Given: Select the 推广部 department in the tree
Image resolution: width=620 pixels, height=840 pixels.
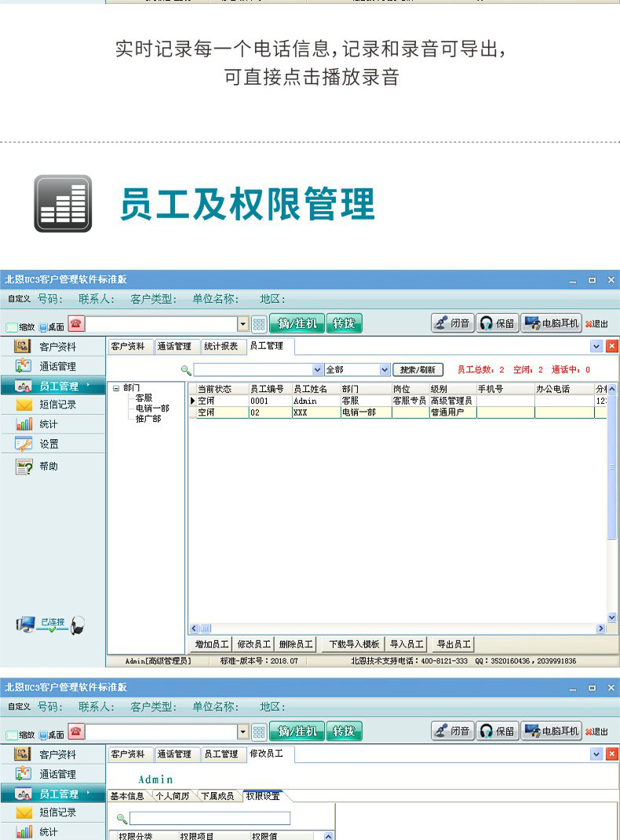Looking at the screenshot, I should [x=148, y=418].
